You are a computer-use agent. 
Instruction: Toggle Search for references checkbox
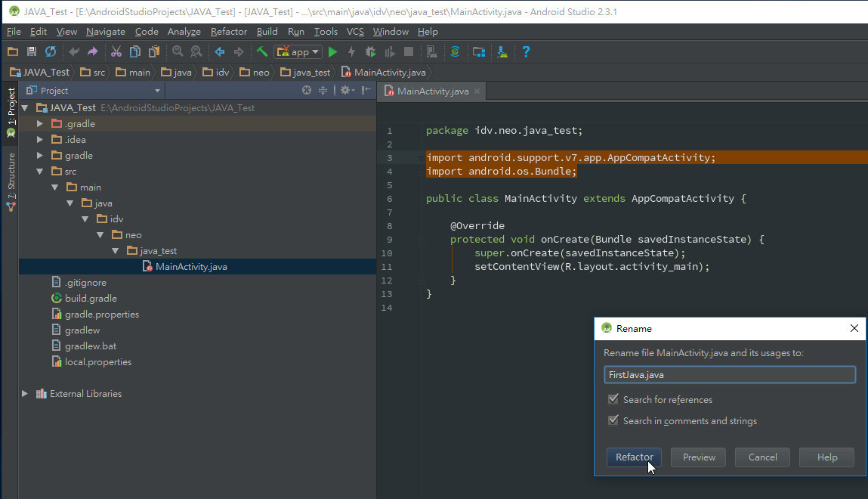(613, 399)
